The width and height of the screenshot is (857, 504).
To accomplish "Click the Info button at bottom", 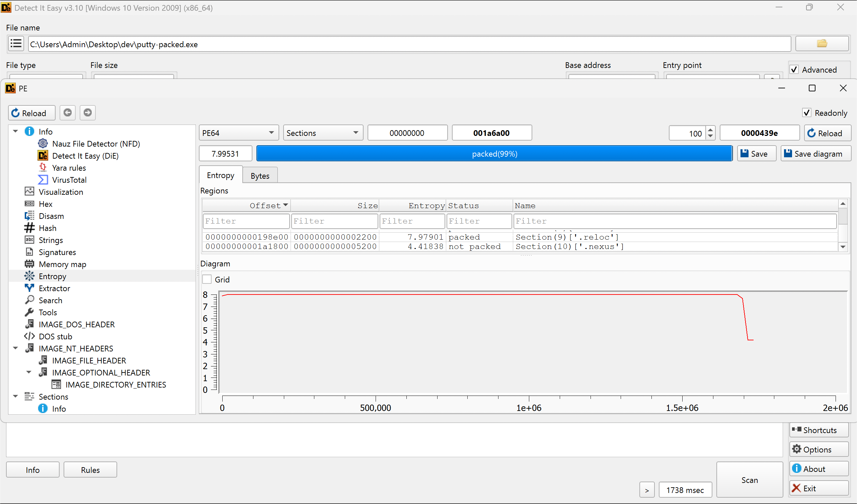I will (33, 470).
